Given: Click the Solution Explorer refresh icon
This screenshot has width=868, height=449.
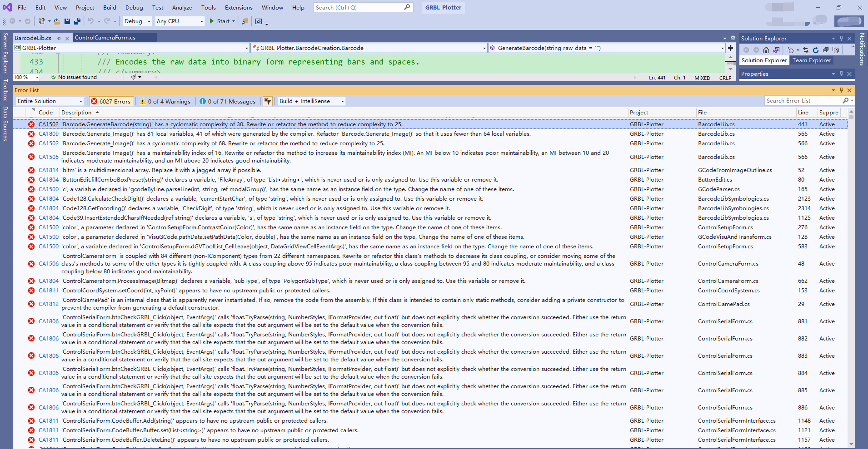Looking at the screenshot, I should [816, 50].
